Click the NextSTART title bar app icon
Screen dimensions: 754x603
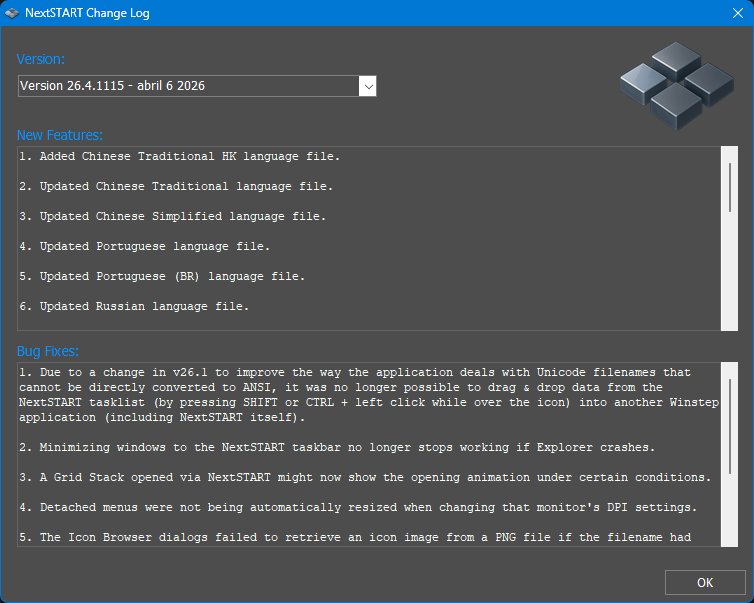pos(12,13)
